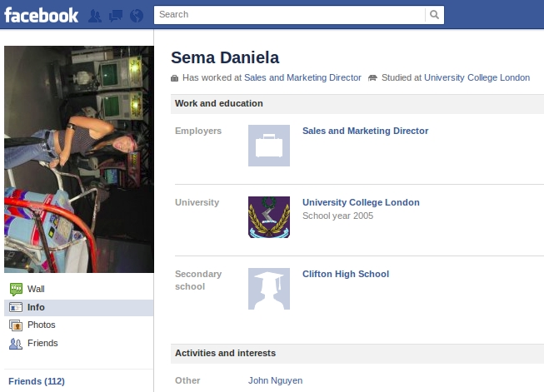Viewport: 544px width, 392px height.
Task: Focus the Search input field
Action: 290,14
